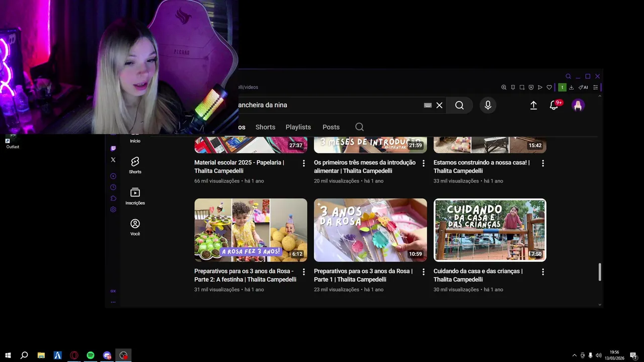This screenshot has height=362, width=644.
Task: Open the Material escolar 2025 - Papelaria video title
Action: tap(239, 166)
